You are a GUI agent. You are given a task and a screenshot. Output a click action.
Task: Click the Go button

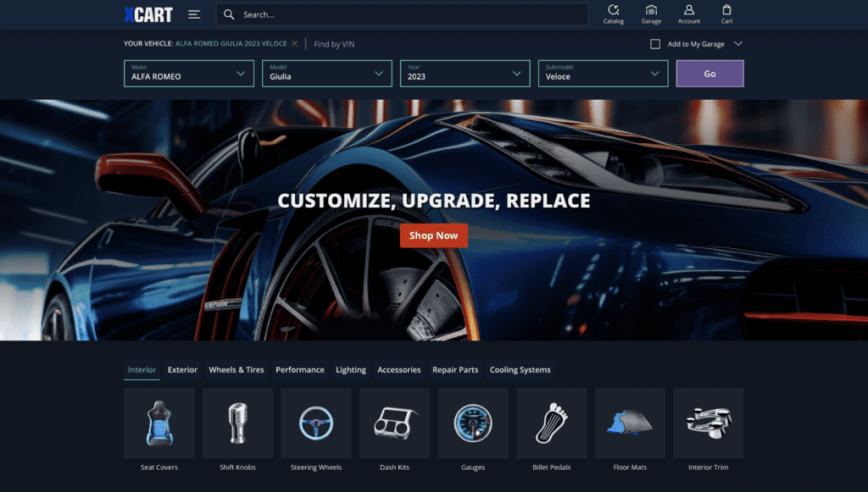pyautogui.click(x=709, y=74)
